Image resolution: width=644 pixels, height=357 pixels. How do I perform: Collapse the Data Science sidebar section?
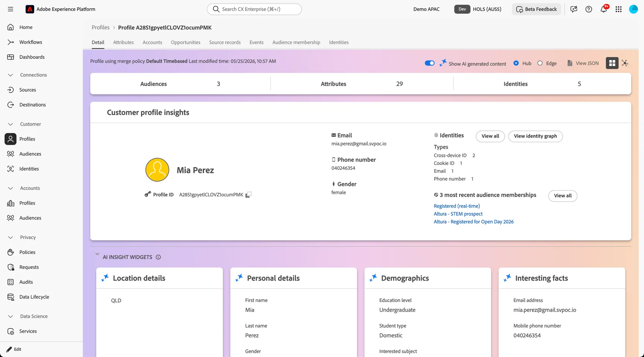click(x=10, y=316)
